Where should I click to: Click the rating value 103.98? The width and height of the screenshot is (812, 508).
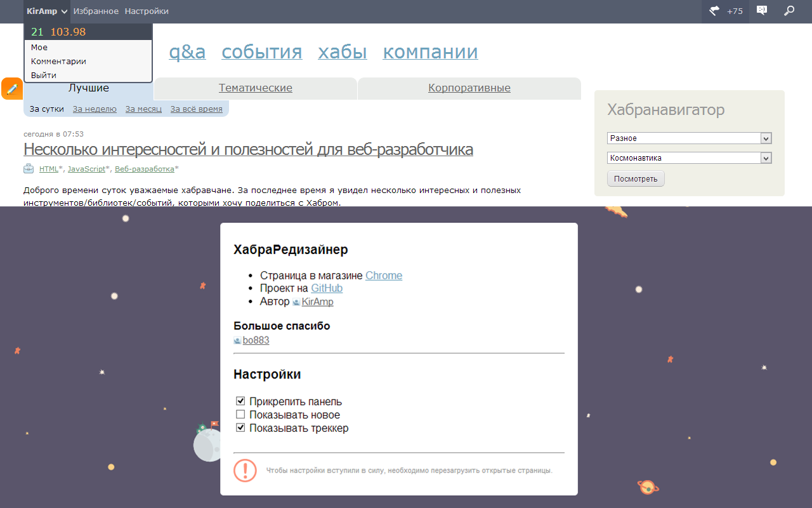68,32
